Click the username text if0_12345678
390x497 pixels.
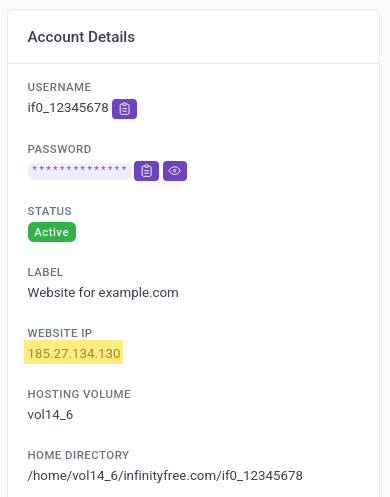point(68,108)
